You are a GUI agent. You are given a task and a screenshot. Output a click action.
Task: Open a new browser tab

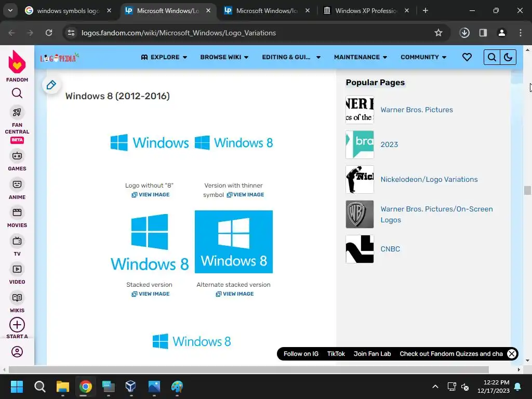(x=425, y=10)
